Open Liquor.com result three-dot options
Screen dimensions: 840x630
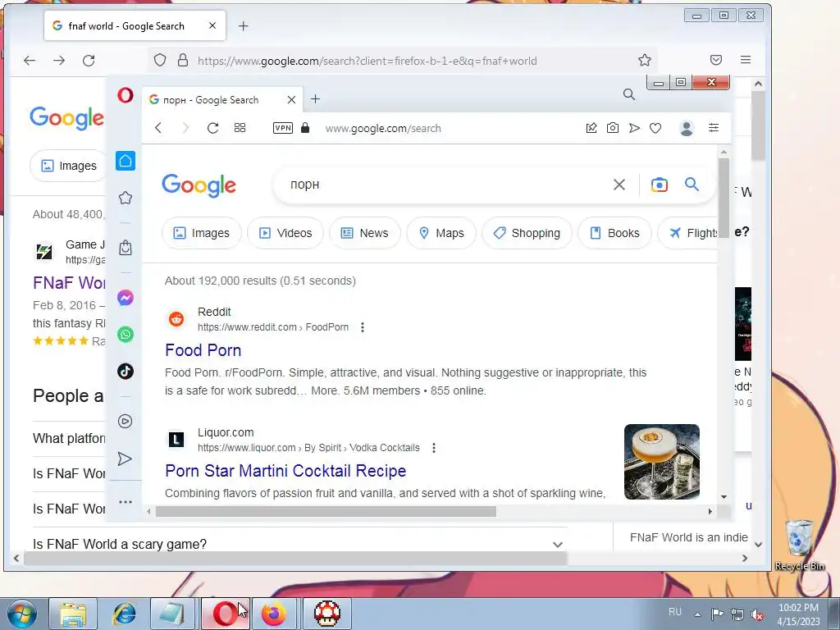click(434, 448)
